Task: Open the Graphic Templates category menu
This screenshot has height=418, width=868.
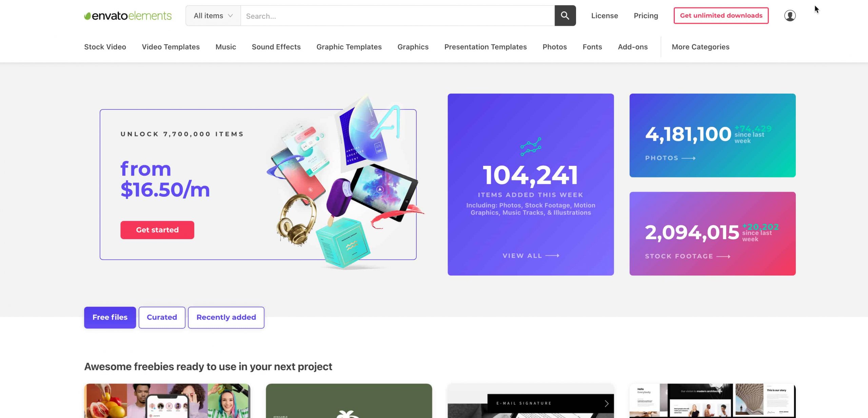Action: (349, 47)
